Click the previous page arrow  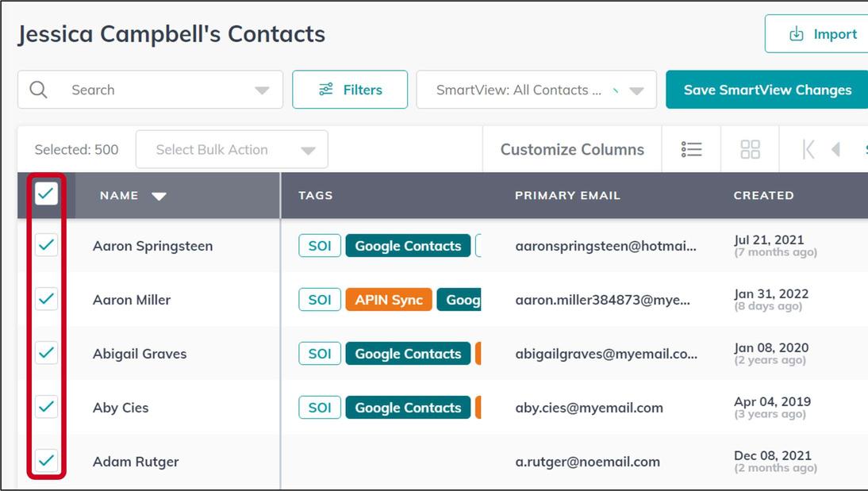click(x=835, y=149)
